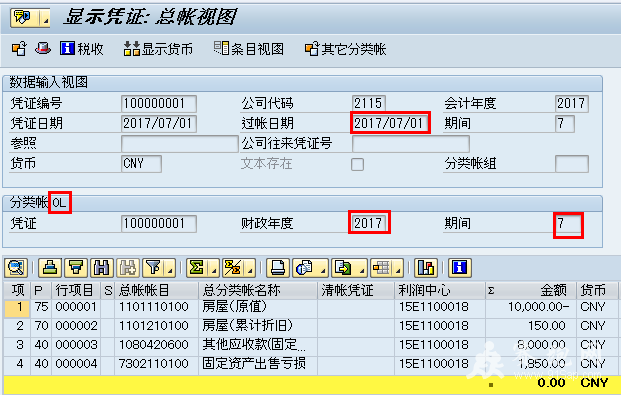Click the 过帐日期 posting date field
The width and height of the screenshot is (621, 395).
coord(390,123)
